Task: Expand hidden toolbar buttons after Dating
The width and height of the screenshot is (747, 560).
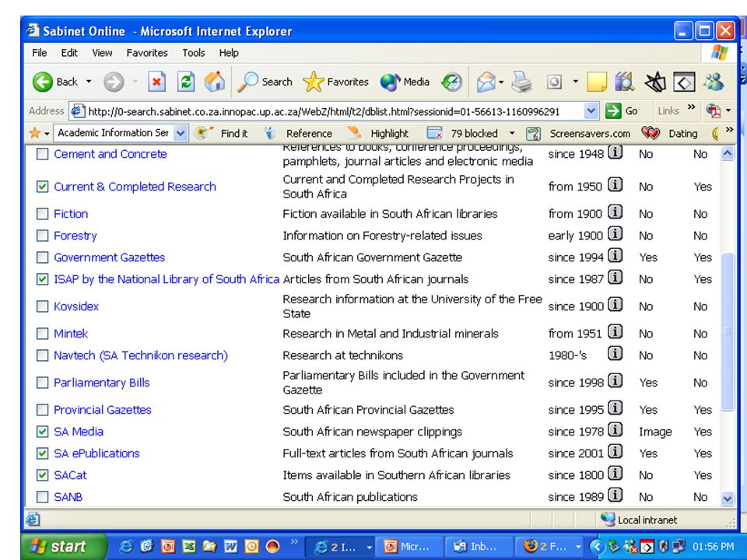Action: (x=729, y=130)
